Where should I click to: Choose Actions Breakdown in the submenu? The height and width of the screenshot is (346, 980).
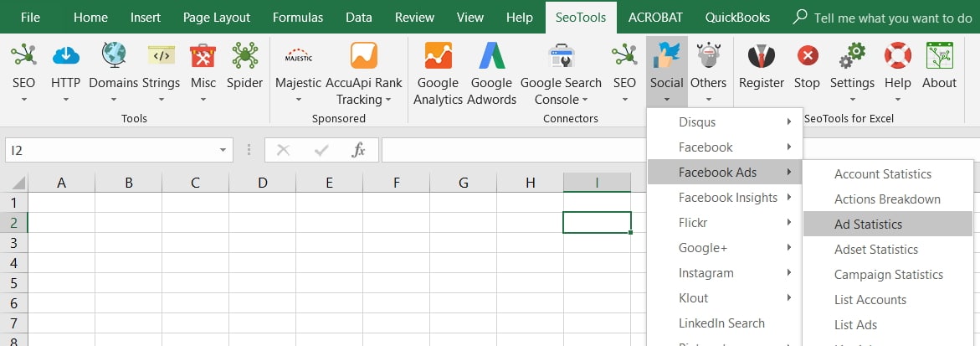(x=888, y=199)
